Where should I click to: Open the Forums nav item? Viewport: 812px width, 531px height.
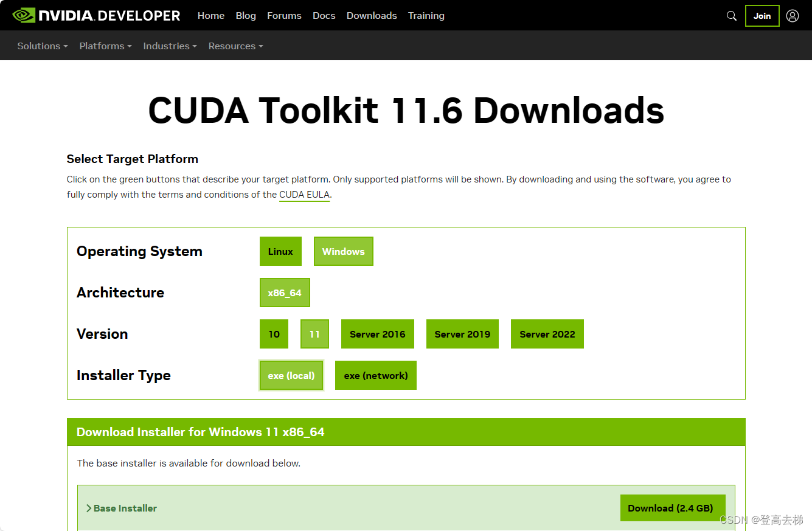(284, 16)
